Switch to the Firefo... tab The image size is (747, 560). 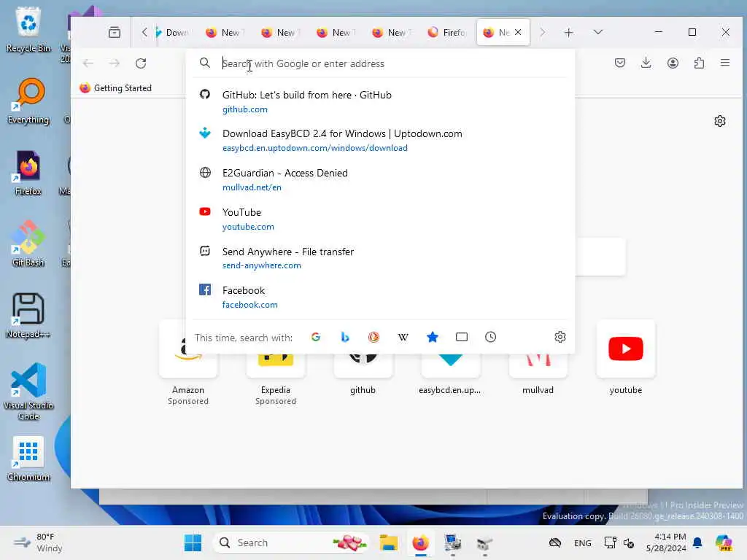[x=447, y=32]
